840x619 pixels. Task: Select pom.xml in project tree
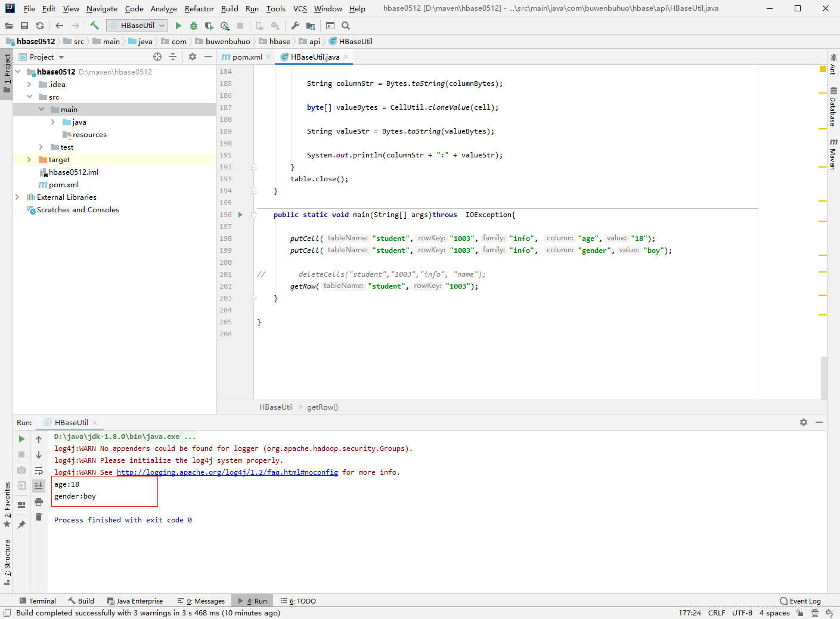coord(58,185)
